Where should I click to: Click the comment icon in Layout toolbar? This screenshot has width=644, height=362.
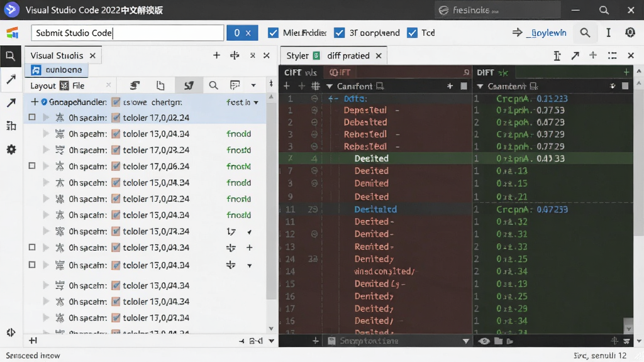(x=235, y=85)
